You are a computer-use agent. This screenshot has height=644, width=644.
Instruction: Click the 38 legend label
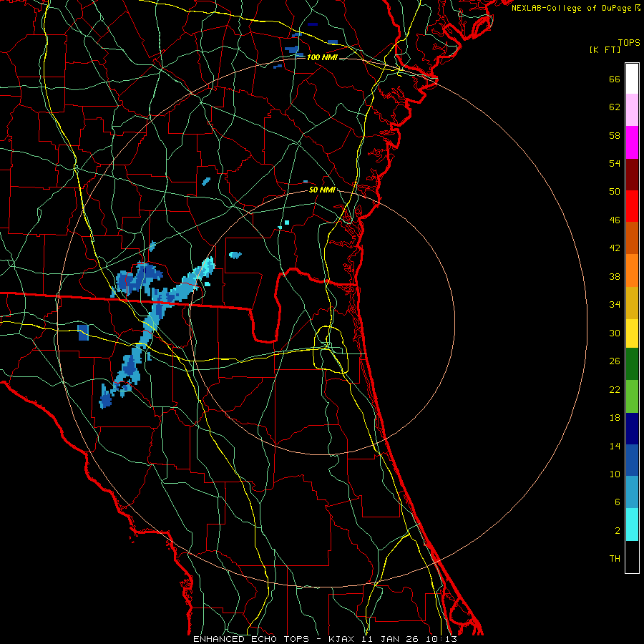tap(615, 276)
